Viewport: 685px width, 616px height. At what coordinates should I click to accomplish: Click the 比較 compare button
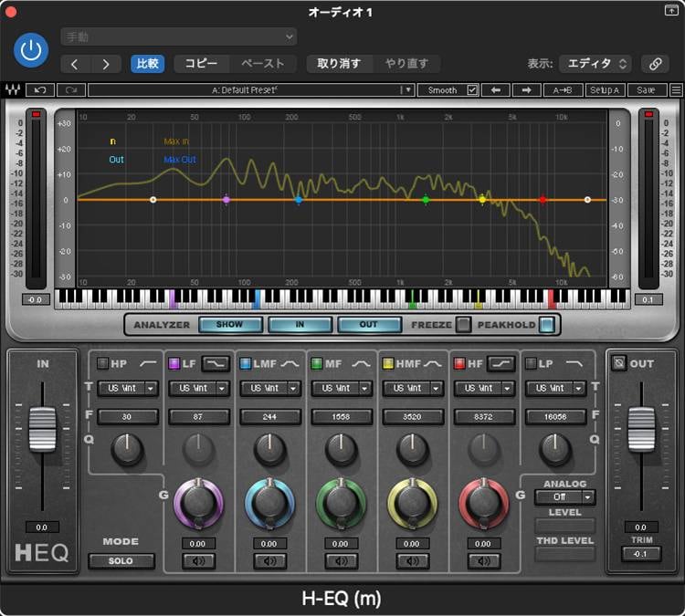pos(147,64)
